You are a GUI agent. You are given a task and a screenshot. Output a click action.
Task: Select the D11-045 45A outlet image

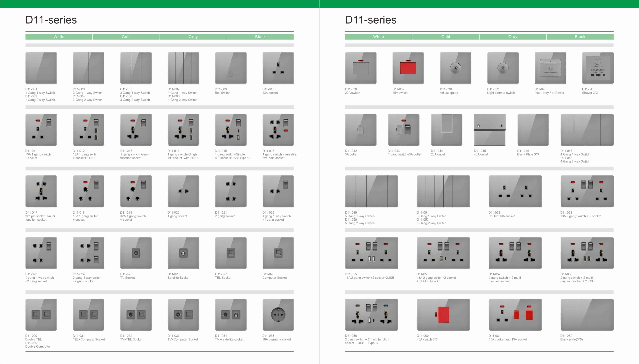click(x=490, y=130)
